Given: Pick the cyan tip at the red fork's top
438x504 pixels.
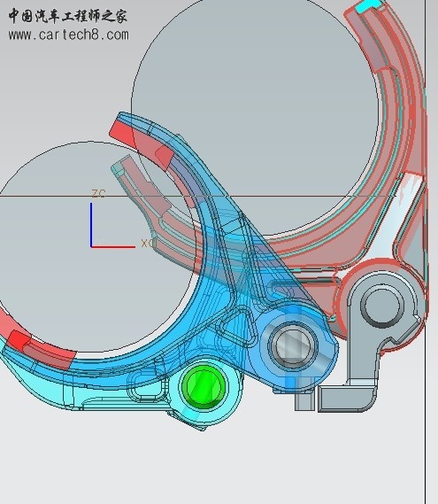Looking at the screenshot, I should click(x=369, y=4).
